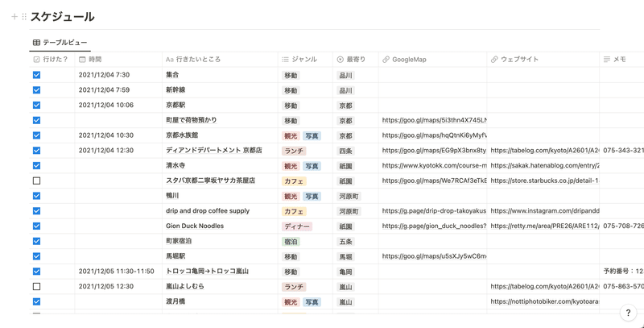This screenshot has width=644, height=328.
Task: Uncheck the checkbox for 新幹線 row
Action: point(36,90)
